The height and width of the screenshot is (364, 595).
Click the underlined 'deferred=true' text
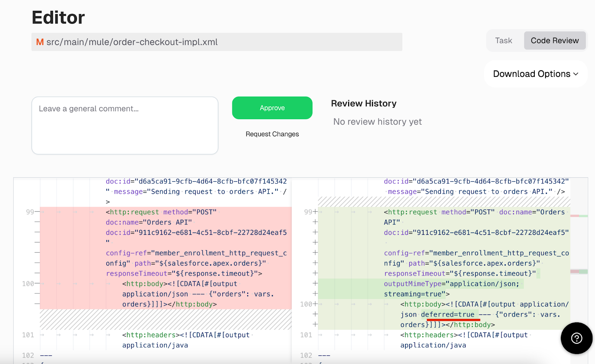coord(448,315)
